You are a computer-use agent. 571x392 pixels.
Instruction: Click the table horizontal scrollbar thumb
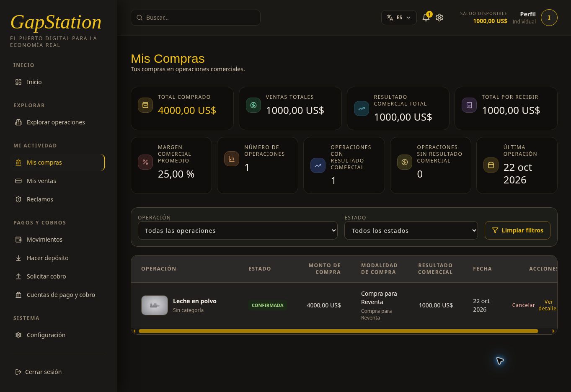(338, 331)
